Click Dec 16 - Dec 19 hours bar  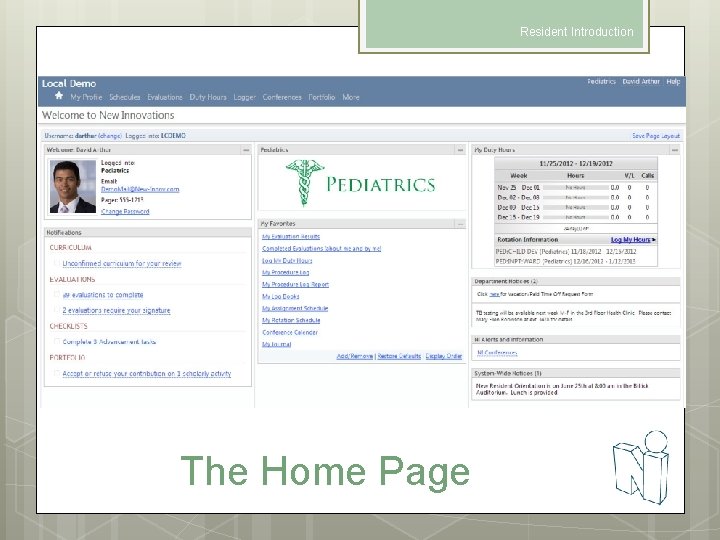coord(575,217)
